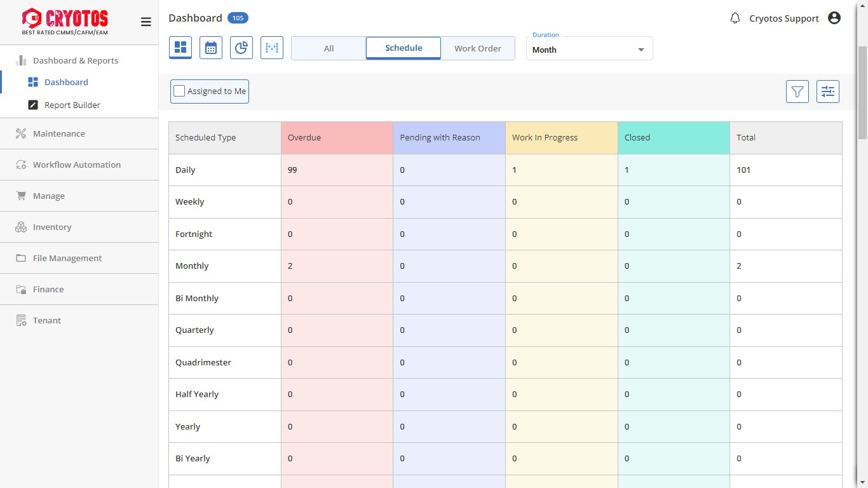Open the filter funnel icon
Viewport: 868px width, 488px height.
click(797, 91)
